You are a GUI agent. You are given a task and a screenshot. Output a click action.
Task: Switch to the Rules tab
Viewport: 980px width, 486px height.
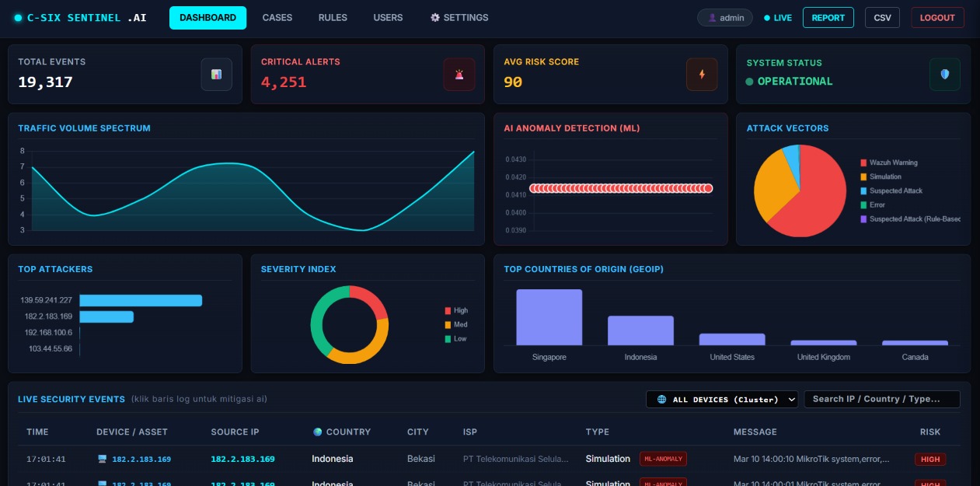[x=333, y=17]
